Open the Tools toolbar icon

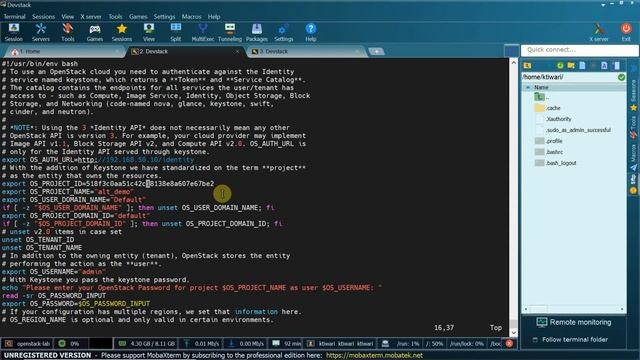(x=68, y=32)
